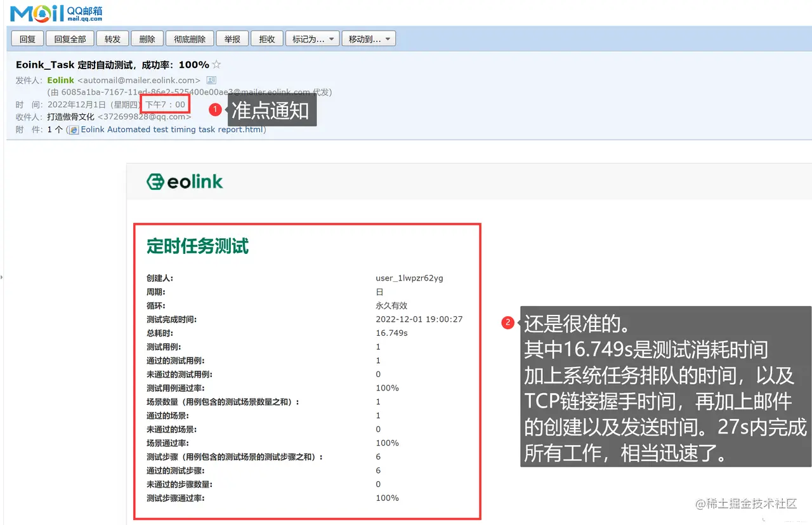Click the 创建人 label
The image size is (812, 525).
(x=159, y=278)
